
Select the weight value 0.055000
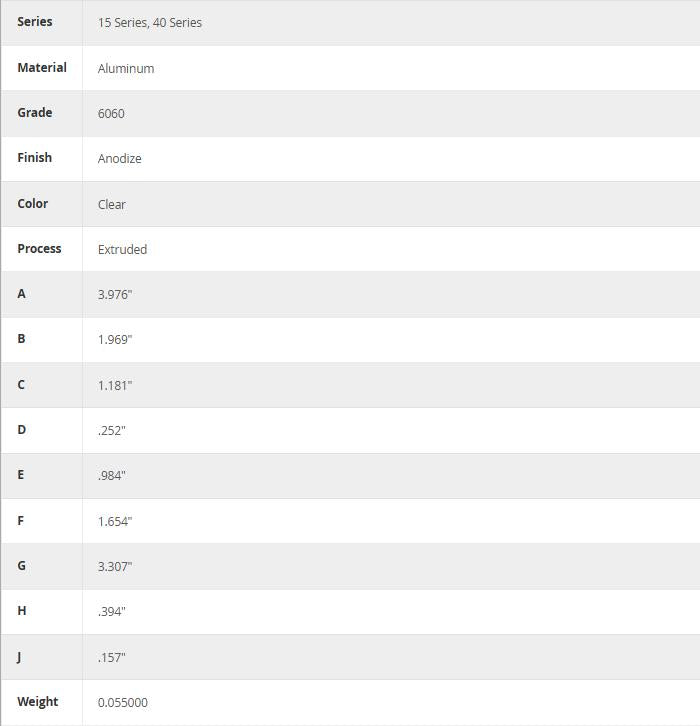tap(123, 703)
